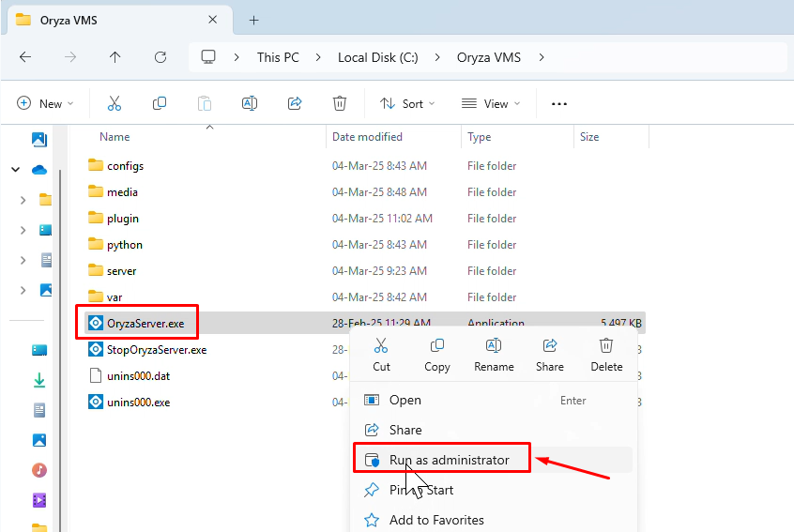The image size is (794, 532).
Task: Sort by the Name column header
Action: coord(115,137)
